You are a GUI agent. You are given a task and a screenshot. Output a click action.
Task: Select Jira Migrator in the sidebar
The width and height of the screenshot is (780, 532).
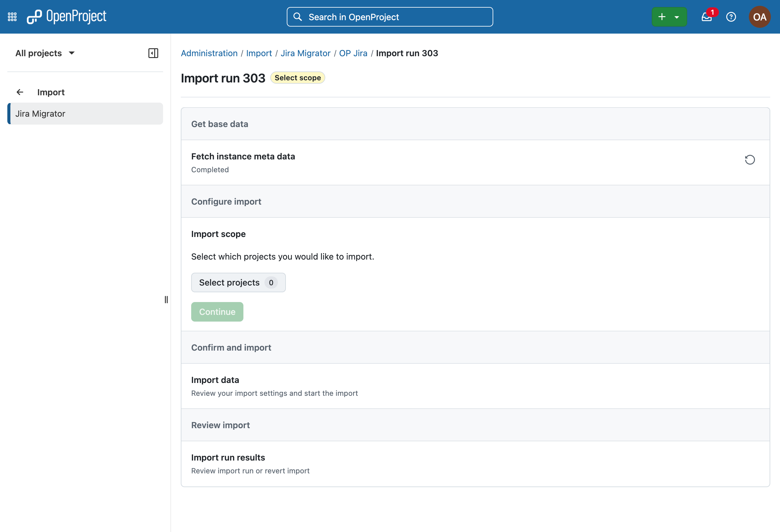(85, 113)
